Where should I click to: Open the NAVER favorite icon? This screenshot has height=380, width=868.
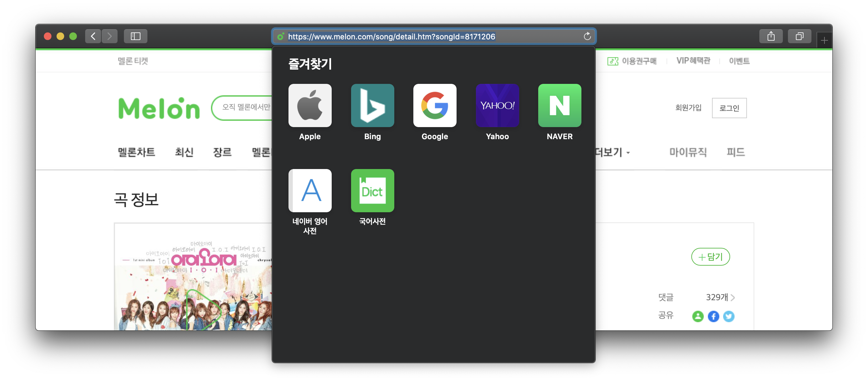pyautogui.click(x=559, y=105)
